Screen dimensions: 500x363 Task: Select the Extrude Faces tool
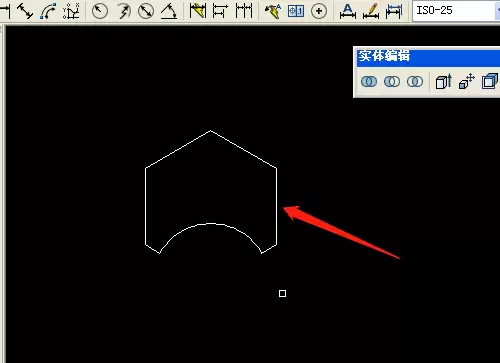[444, 81]
